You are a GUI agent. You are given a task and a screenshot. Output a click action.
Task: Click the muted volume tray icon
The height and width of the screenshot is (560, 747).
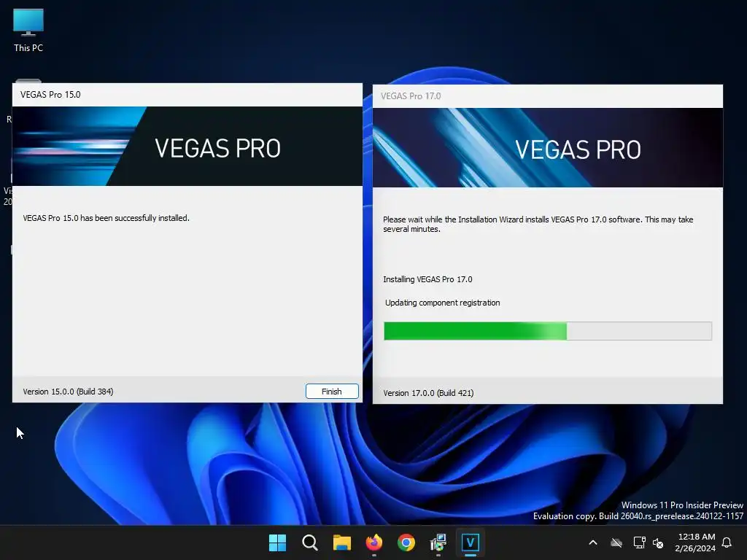(x=659, y=542)
